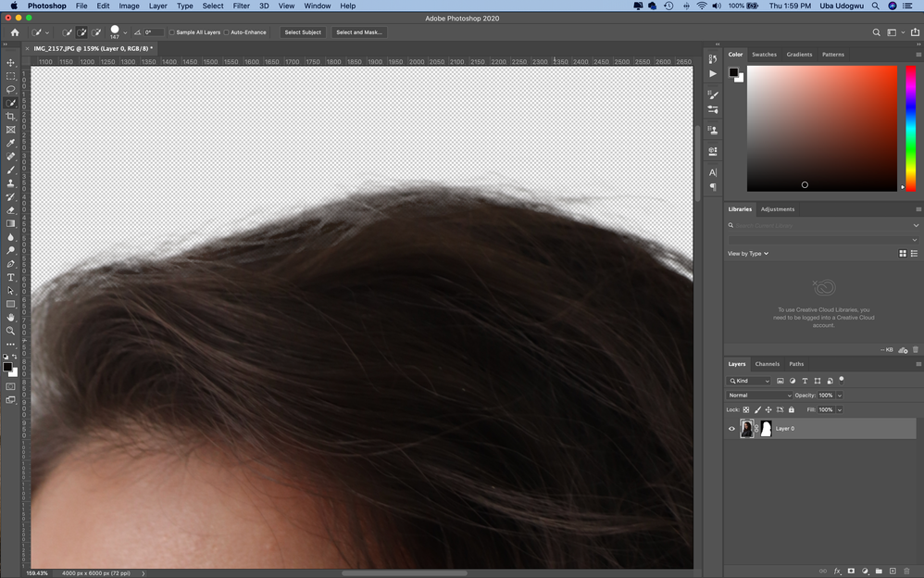This screenshot has height=578, width=924.
Task: Select the Zoom tool
Action: pos(10,331)
